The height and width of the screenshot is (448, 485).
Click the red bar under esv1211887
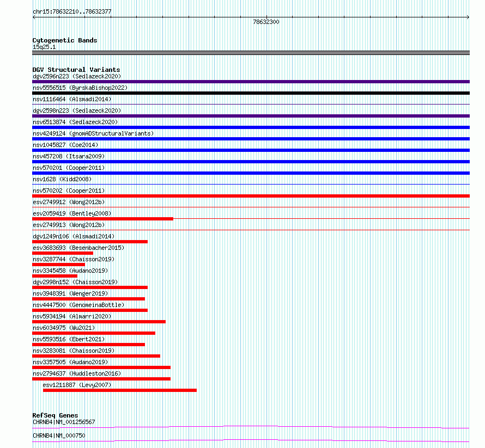click(120, 390)
